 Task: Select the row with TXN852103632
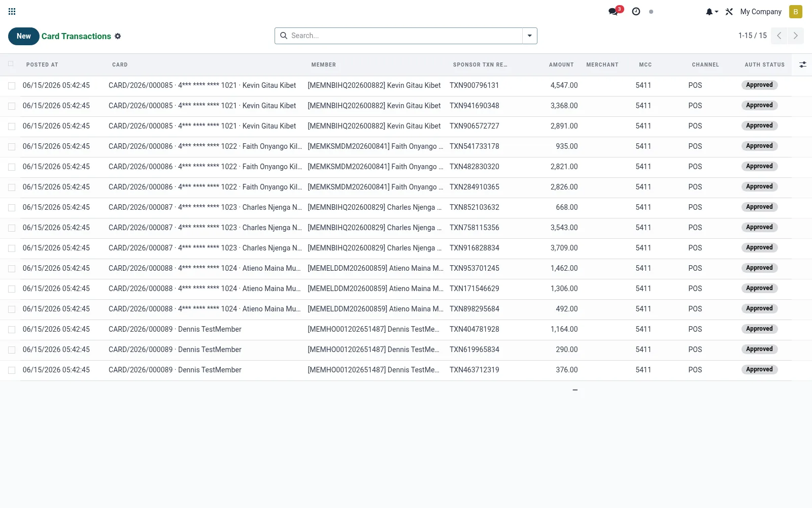point(12,208)
